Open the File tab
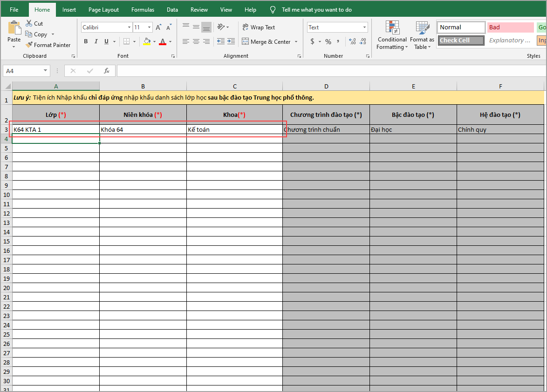 pos(14,10)
